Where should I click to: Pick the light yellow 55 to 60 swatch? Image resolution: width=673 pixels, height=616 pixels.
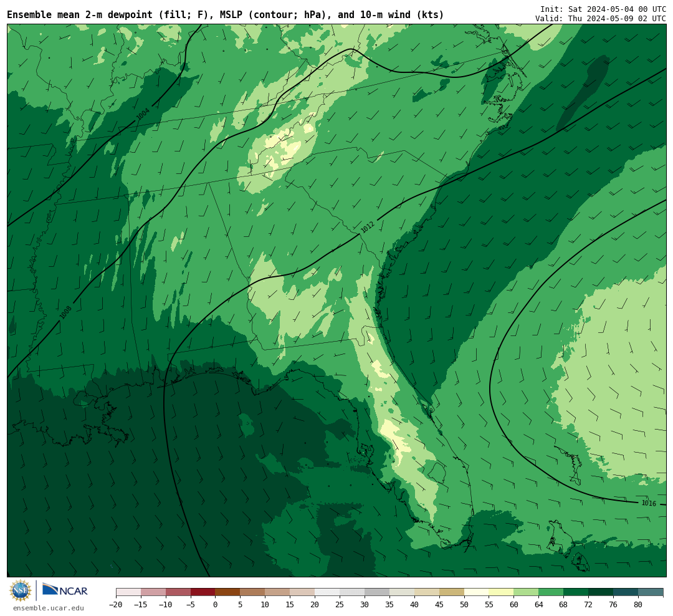[x=501, y=592]
